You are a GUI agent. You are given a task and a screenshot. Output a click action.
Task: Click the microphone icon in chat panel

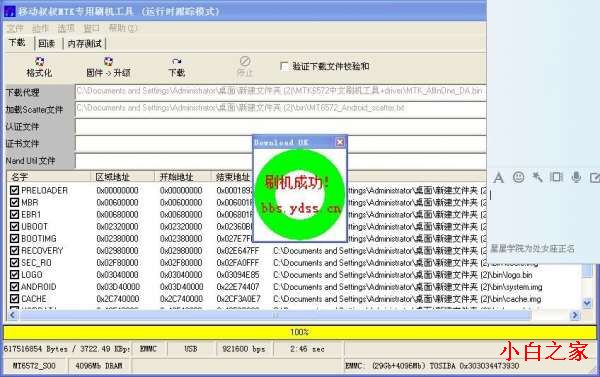pyautogui.click(x=576, y=177)
